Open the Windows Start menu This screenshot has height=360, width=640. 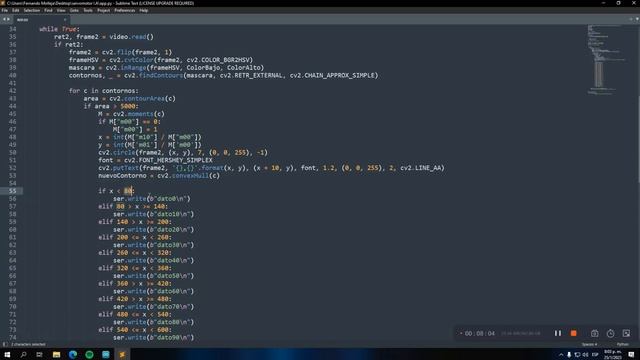(7, 354)
